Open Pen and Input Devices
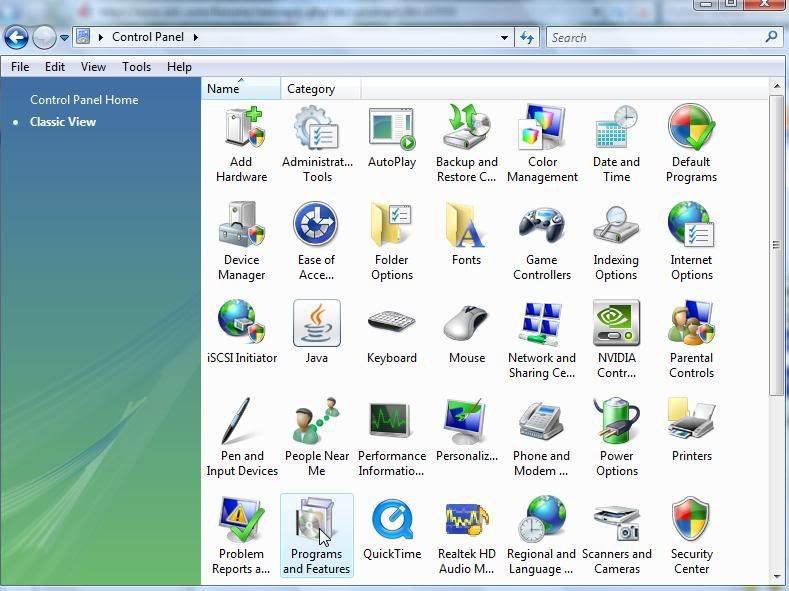789x591 pixels. pyautogui.click(x=242, y=438)
